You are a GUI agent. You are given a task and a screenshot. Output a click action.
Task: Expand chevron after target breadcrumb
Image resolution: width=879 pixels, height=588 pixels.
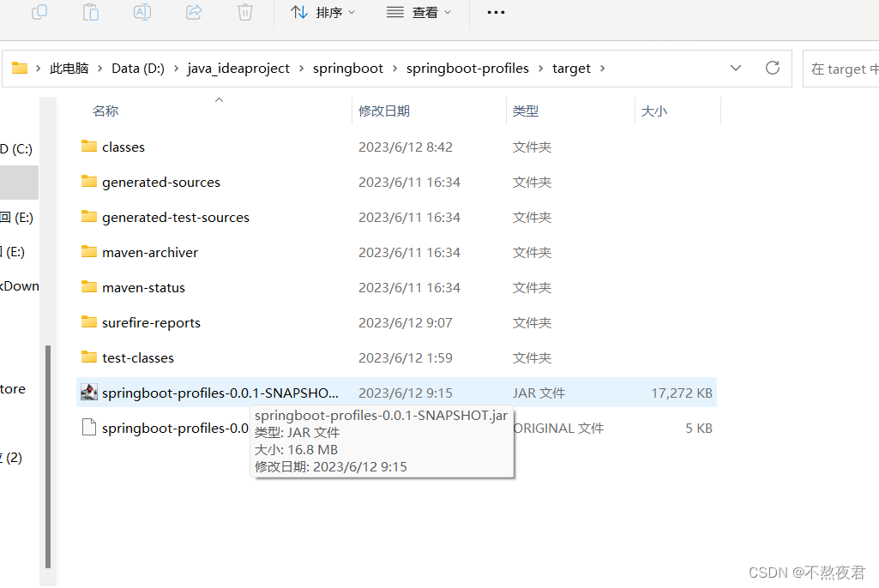coord(603,69)
